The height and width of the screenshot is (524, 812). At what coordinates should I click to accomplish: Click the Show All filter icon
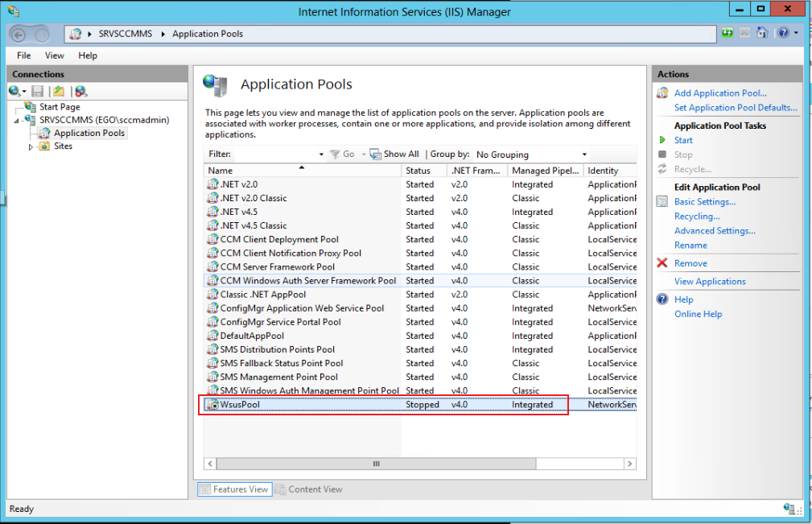[x=375, y=155]
